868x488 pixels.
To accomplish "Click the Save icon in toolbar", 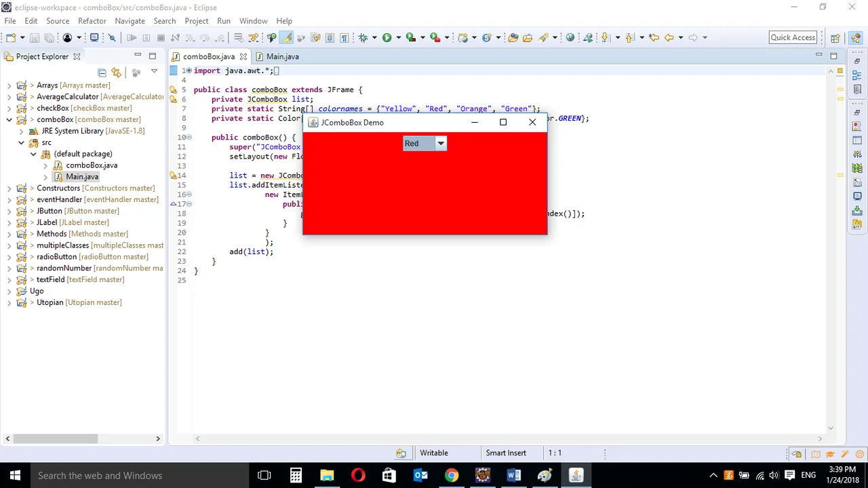I will coord(33,38).
